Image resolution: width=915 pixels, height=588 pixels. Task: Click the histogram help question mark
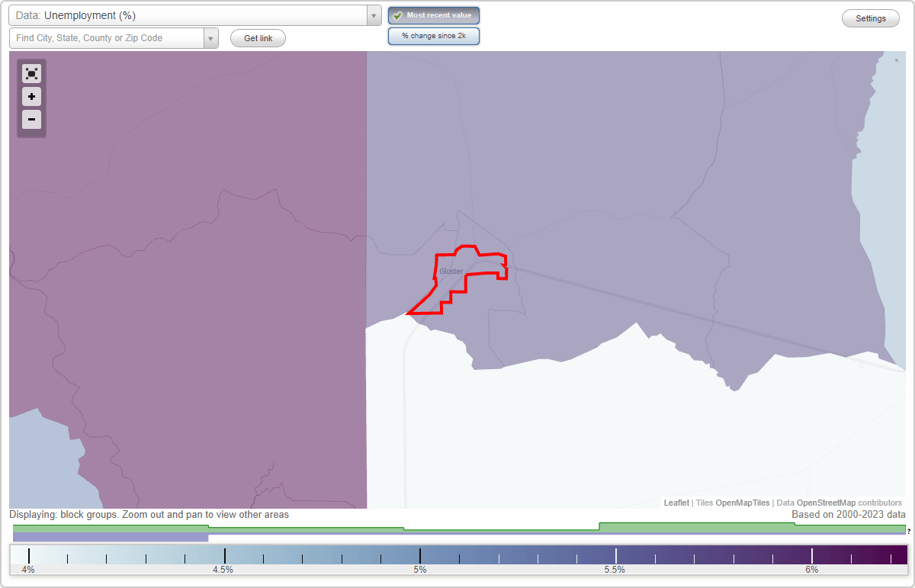click(909, 531)
